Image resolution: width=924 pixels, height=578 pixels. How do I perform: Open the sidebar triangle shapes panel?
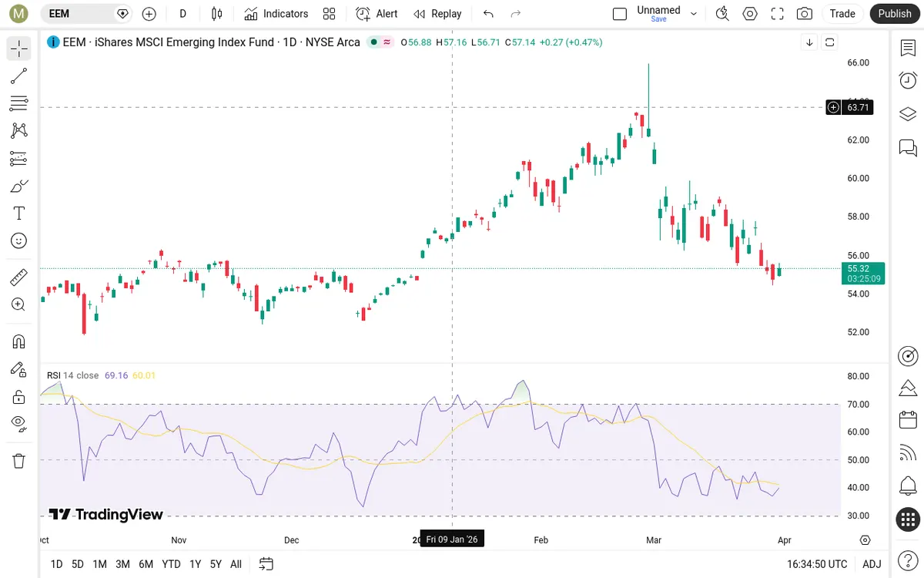(908, 388)
